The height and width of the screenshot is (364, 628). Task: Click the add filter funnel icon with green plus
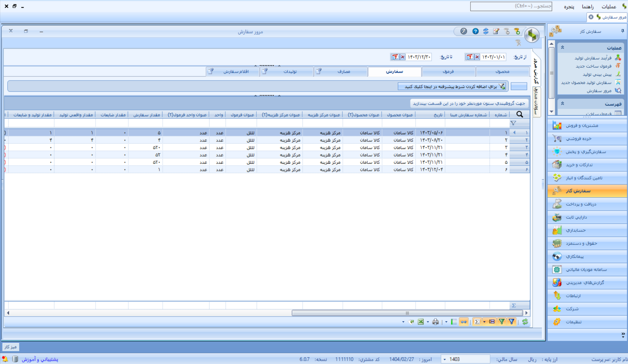517,31
